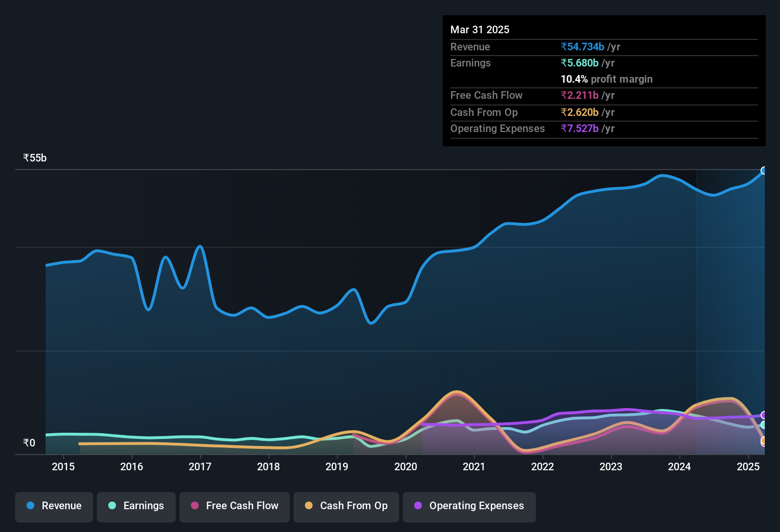Click the ₹55b y-axis label
Screen dimensions: 780x532
(35, 158)
